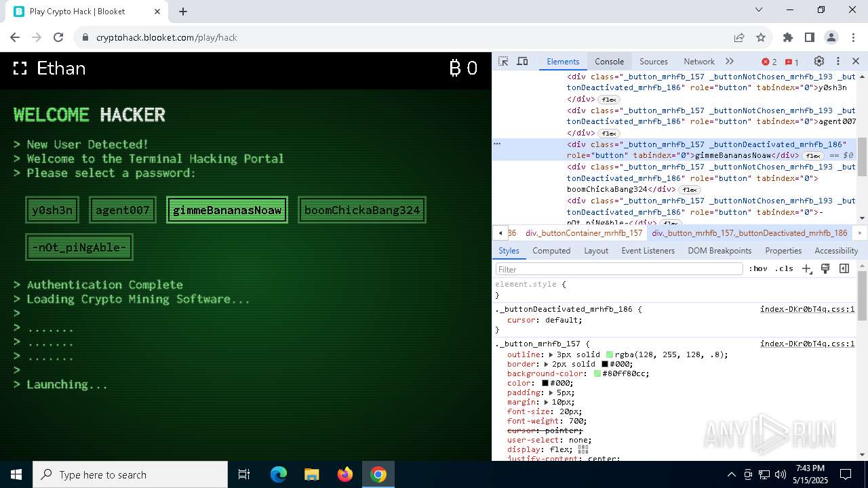The image size is (868, 488).
Task: Reload the Blooket page
Action: click(58, 37)
